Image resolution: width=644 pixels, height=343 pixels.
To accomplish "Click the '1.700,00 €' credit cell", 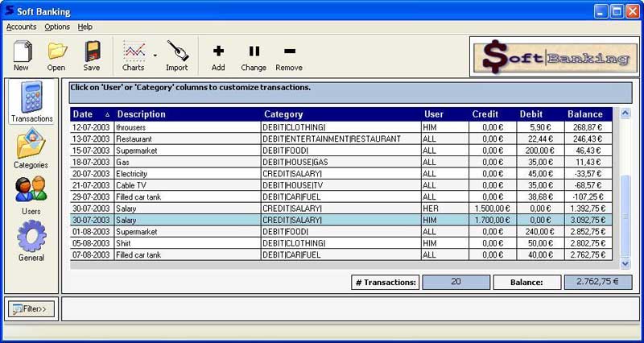I will coord(493,220).
